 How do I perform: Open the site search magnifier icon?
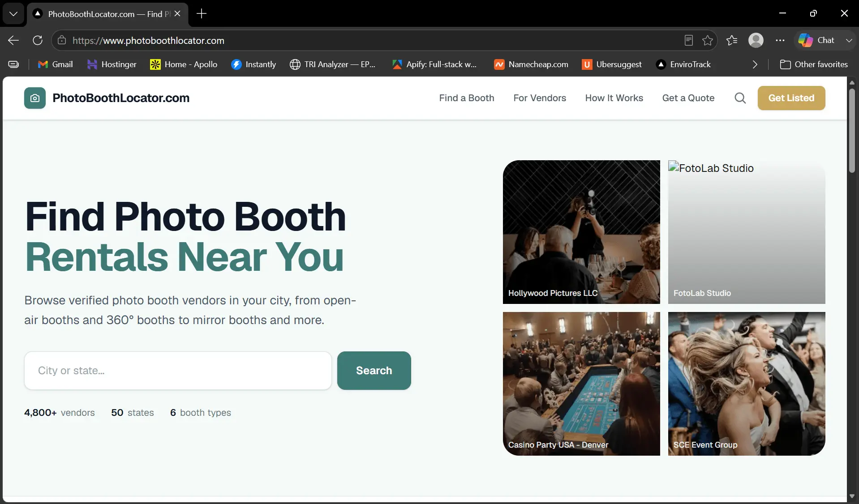(740, 98)
